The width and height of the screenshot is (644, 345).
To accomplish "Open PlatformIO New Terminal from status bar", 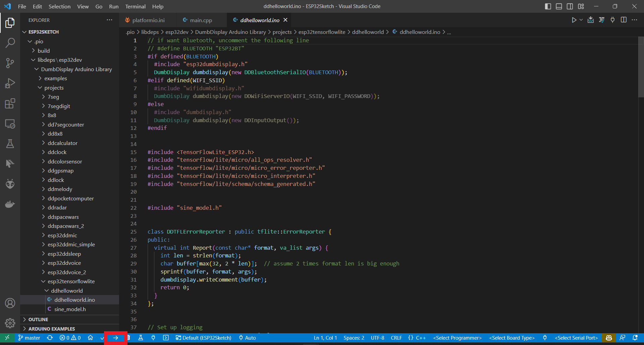I will point(166,338).
